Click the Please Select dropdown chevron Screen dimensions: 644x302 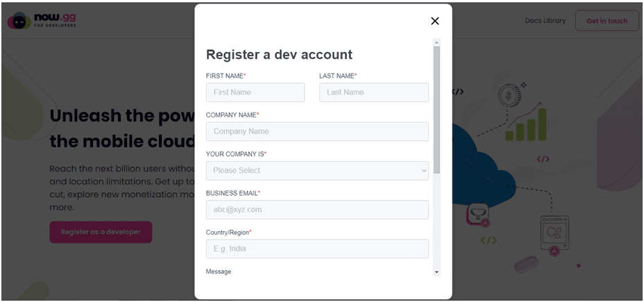pyautogui.click(x=424, y=171)
